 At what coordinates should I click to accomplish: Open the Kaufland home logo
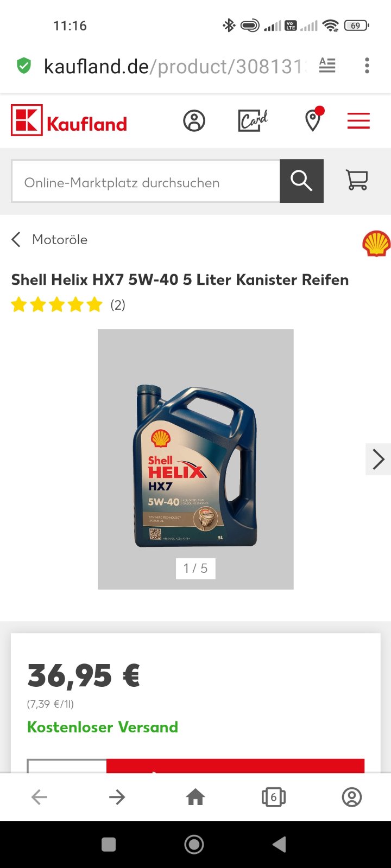click(69, 120)
